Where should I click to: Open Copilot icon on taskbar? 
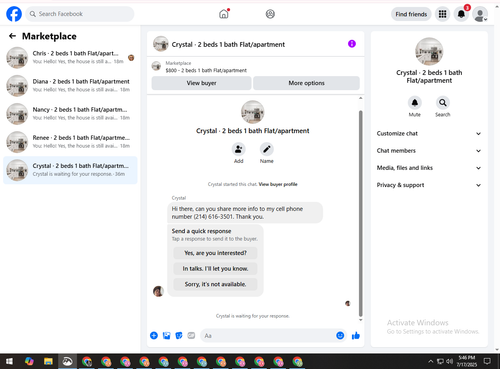(x=29, y=361)
